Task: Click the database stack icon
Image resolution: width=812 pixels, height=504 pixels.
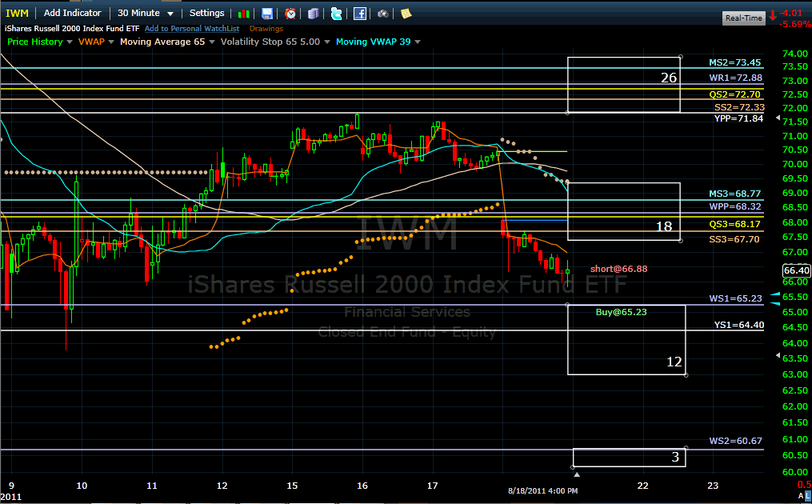Action: click(x=314, y=14)
